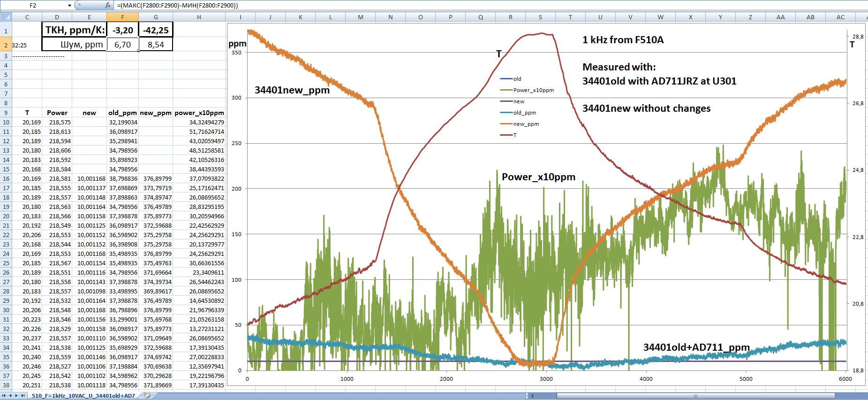Select row 20 header
Image resolution: width=868 pixels, height=400 pixels.
click(x=6, y=216)
